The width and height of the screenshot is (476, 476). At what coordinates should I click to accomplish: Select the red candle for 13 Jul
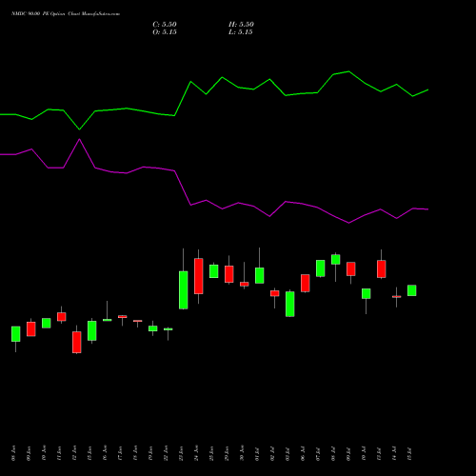(382, 268)
